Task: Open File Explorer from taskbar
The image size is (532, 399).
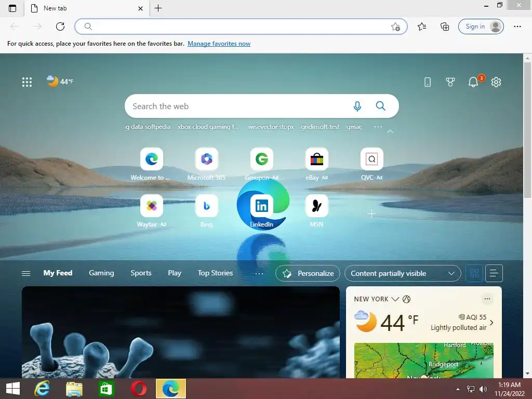Action: (74, 389)
